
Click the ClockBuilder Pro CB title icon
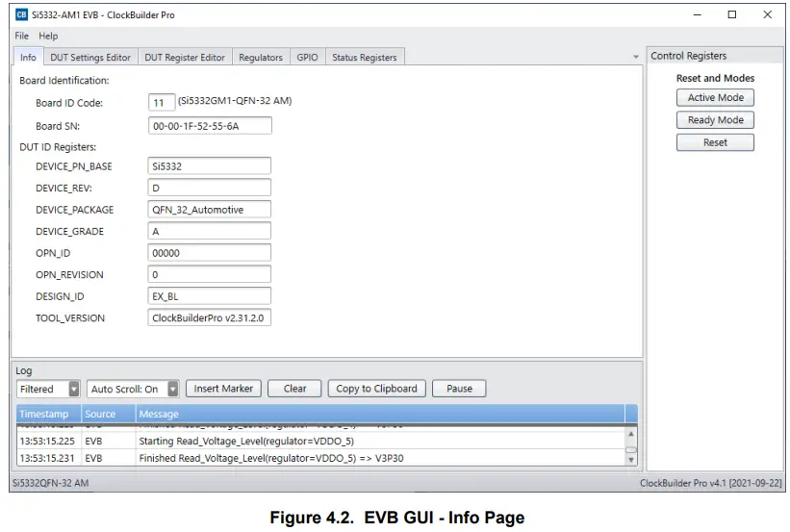[x=21, y=14]
